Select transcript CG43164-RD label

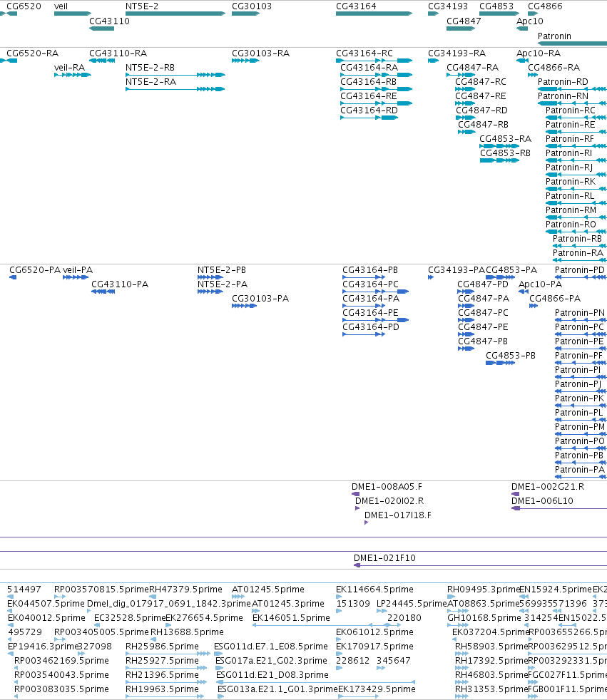click(x=369, y=110)
